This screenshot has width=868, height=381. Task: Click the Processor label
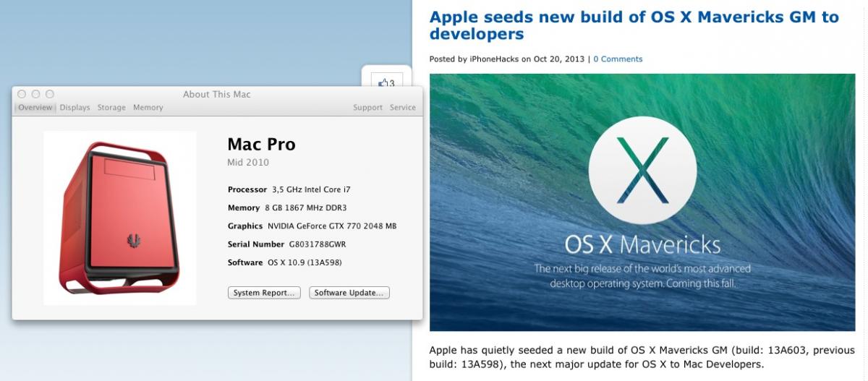247,189
